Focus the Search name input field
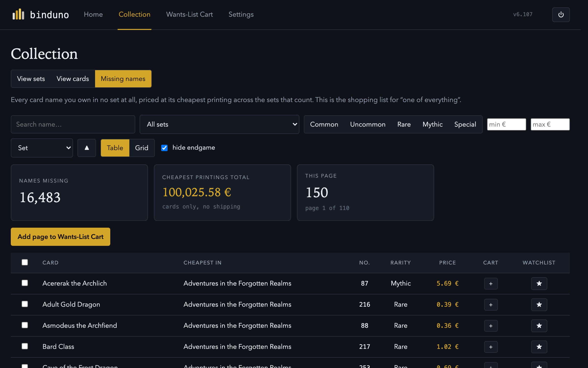 pos(73,124)
